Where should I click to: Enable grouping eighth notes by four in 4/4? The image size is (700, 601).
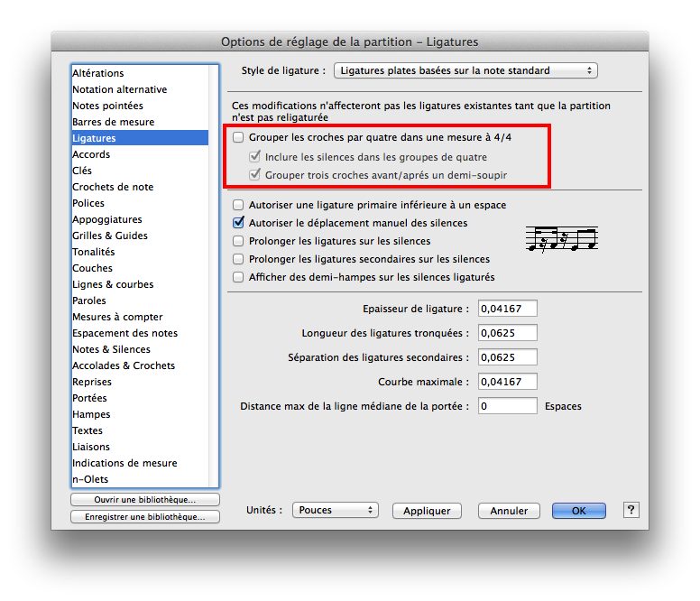tap(239, 137)
